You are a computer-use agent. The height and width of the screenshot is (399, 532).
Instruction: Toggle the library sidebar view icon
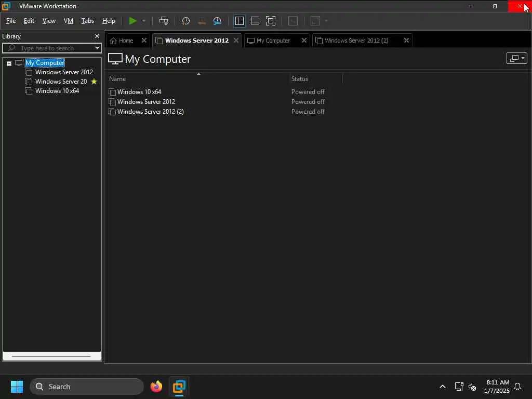click(x=239, y=21)
